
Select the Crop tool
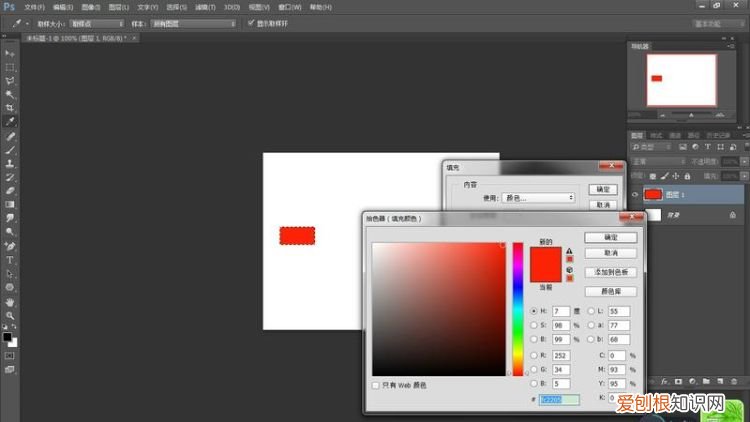click(10, 107)
